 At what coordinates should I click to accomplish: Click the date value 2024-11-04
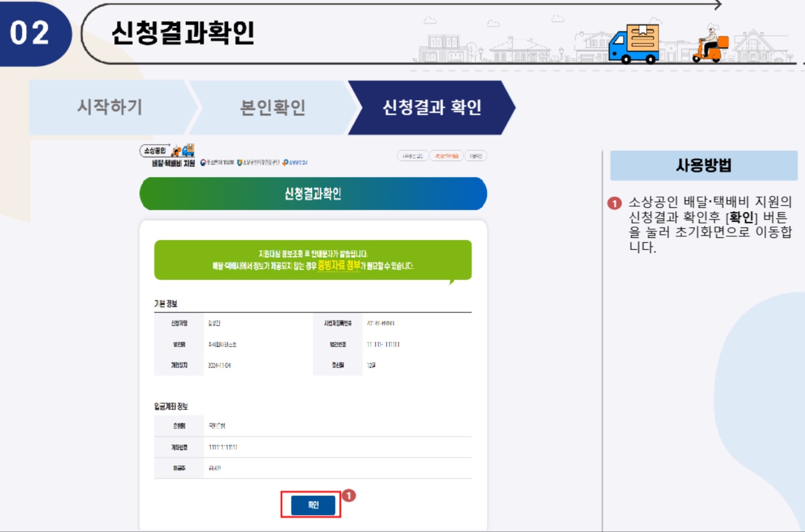(220, 366)
